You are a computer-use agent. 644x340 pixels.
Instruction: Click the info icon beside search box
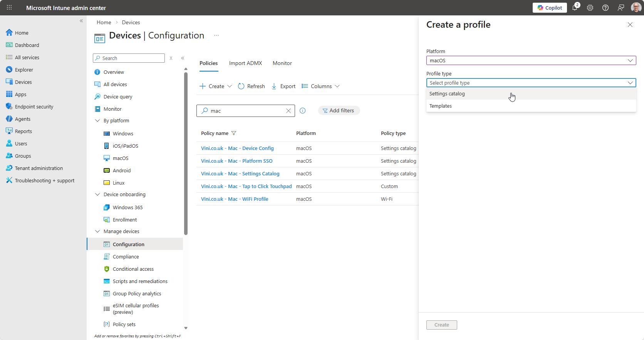pos(303,111)
